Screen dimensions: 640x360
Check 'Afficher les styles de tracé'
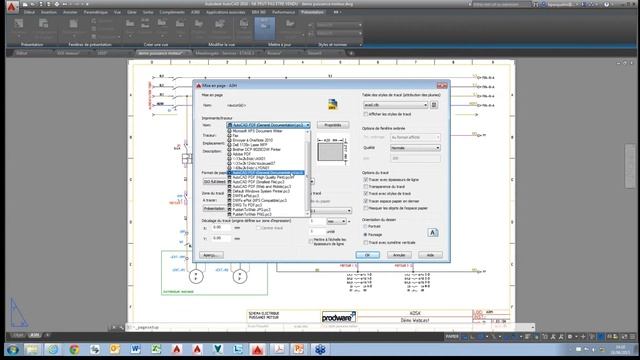click(x=366, y=114)
